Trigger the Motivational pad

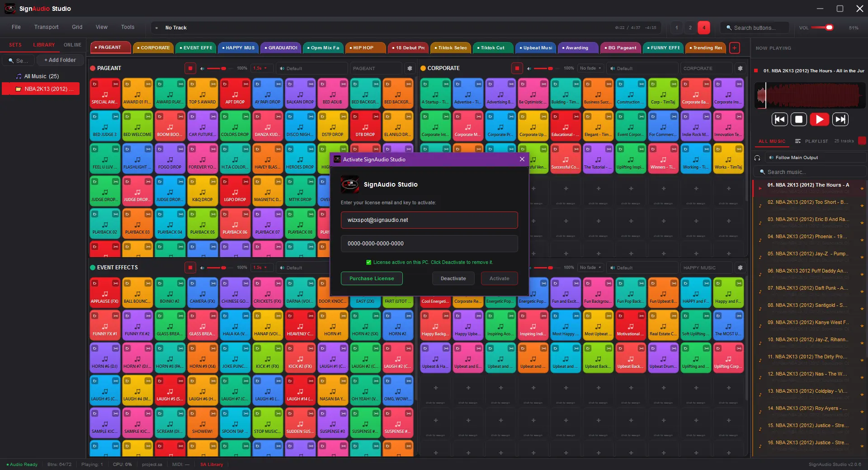tap(631, 325)
